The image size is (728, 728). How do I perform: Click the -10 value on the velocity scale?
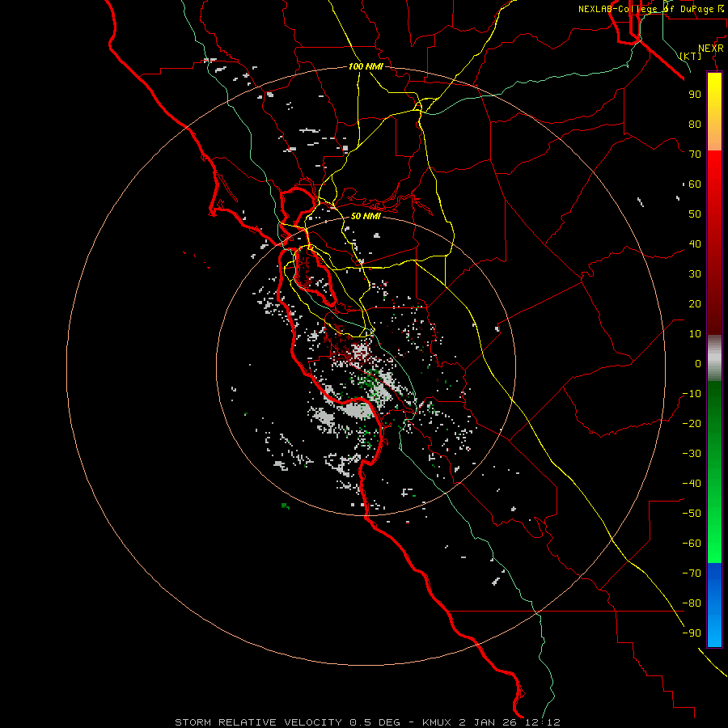(x=692, y=394)
